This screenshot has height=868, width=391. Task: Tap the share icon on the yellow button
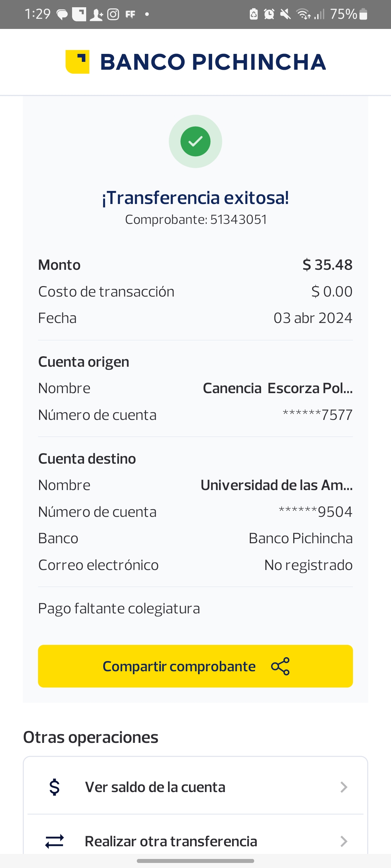[280, 666]
